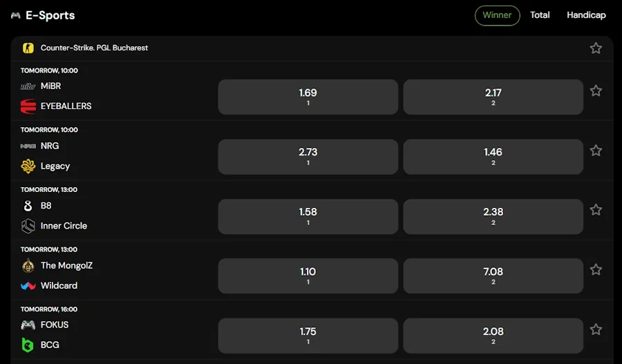Select the Winner market tab
Viewport: 622px width, 364px height.
click(497, 15)
